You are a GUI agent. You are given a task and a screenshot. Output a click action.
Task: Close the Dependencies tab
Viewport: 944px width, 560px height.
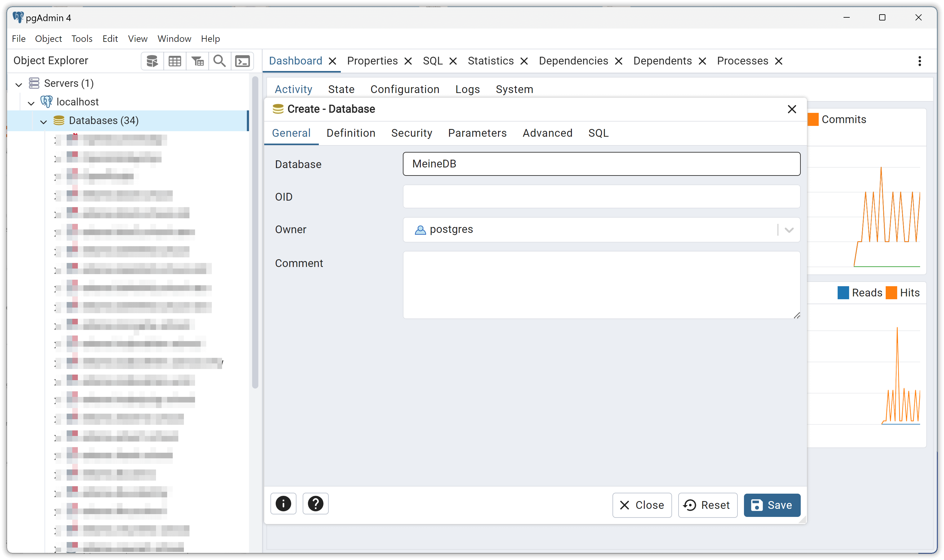(618, 61)
